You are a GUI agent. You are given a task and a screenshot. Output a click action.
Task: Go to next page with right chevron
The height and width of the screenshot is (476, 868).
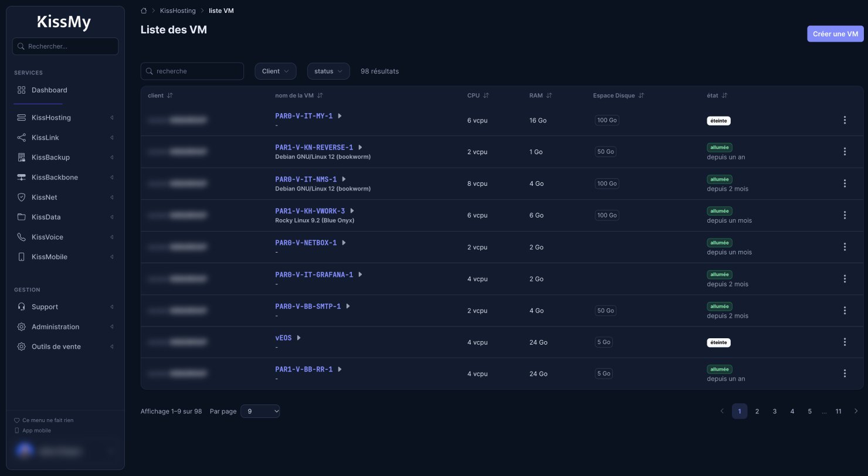click(x=856, y=412)
